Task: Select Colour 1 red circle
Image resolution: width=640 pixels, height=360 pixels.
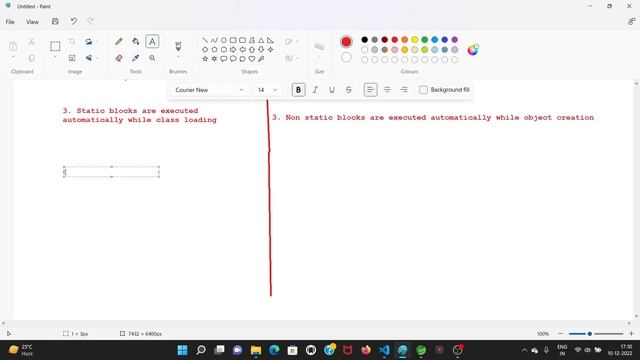Action: [x=346, y=42]
